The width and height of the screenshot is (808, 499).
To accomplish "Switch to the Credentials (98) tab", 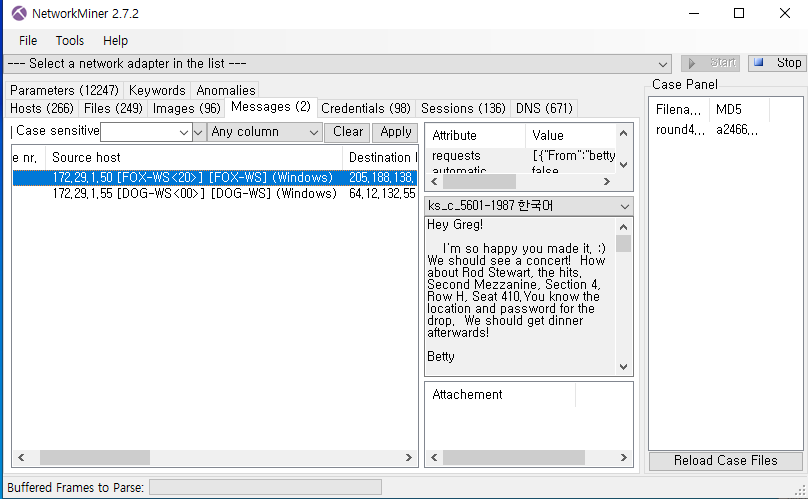I will [x=366, y=108].
